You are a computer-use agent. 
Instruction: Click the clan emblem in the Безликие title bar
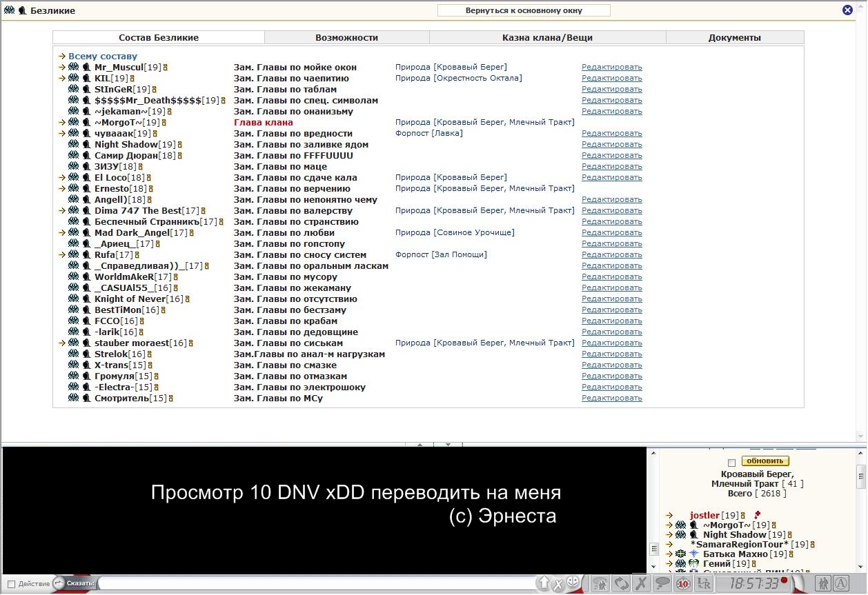(x=10, y=10)
